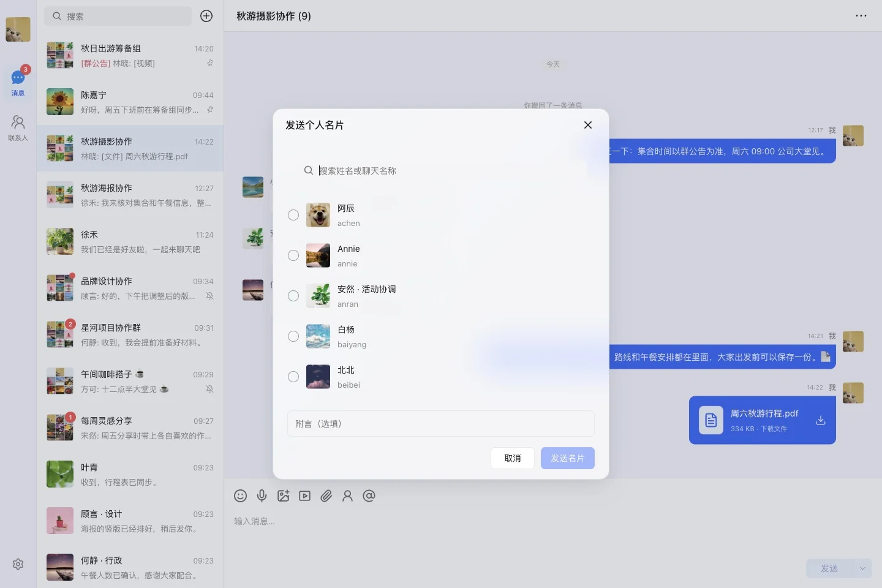The image size is (882, 588).
Task: Click the file icon on 周六秋游行程.pdf card
Action: pos(711,420)
